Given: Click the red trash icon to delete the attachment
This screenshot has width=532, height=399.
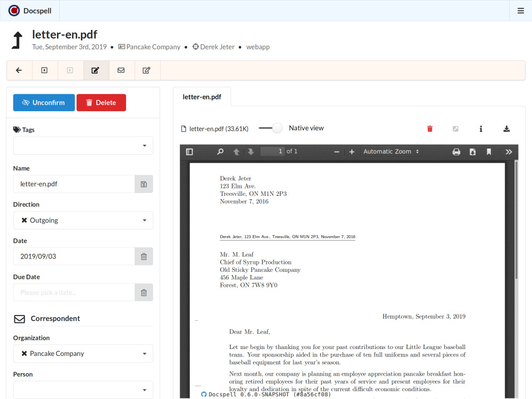Looking at the screenshot, I should point(430,129).
